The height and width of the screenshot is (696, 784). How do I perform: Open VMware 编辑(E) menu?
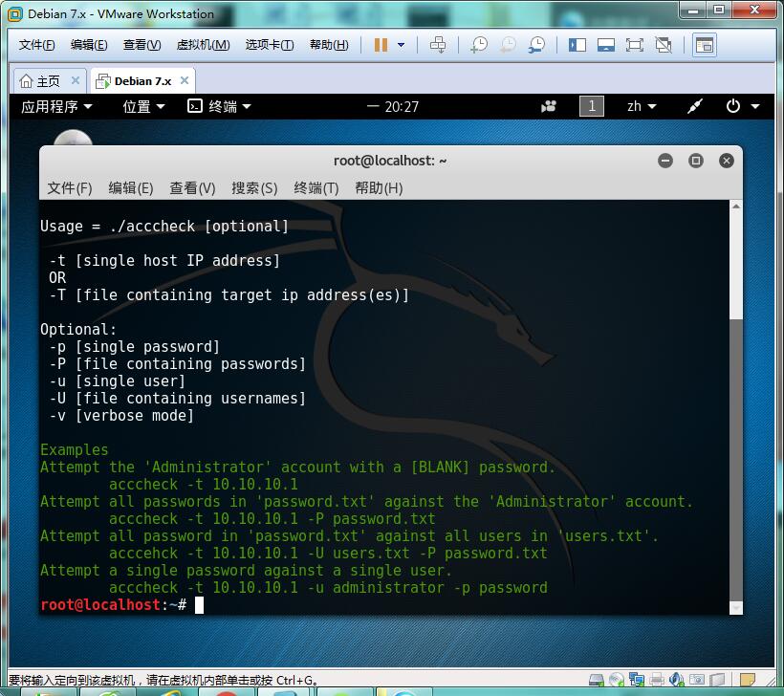click(89, 45)
